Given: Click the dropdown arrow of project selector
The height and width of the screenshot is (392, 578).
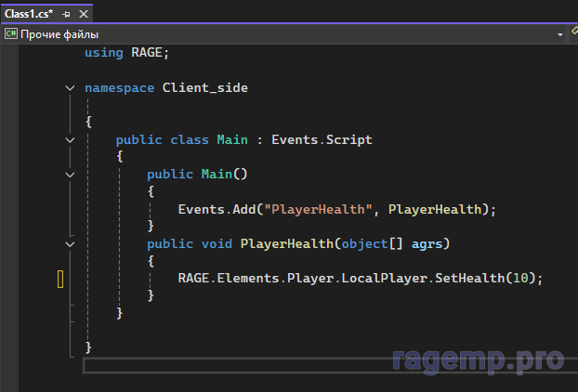Looking at the screenshot, I should (x=559, y=33).
